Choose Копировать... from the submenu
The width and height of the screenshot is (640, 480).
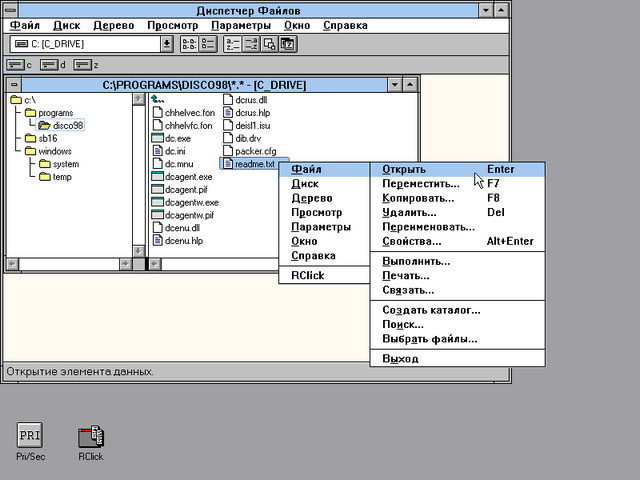pos(418,198)
